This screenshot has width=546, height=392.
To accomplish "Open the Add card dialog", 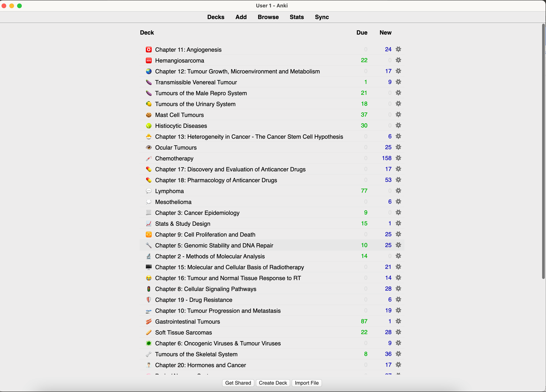I will point(241,17).
